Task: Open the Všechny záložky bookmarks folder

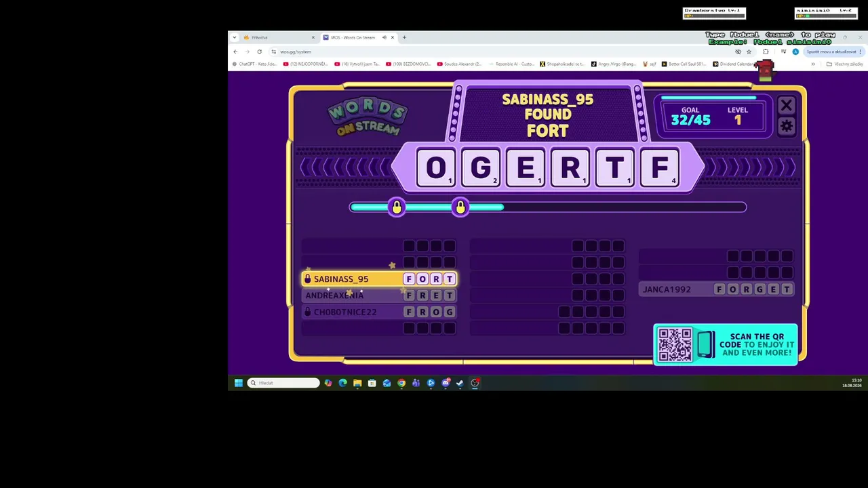Action: point(845,64)
